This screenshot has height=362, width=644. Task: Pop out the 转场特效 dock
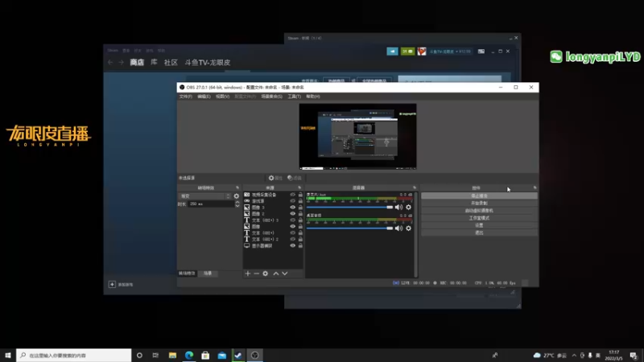237,187
